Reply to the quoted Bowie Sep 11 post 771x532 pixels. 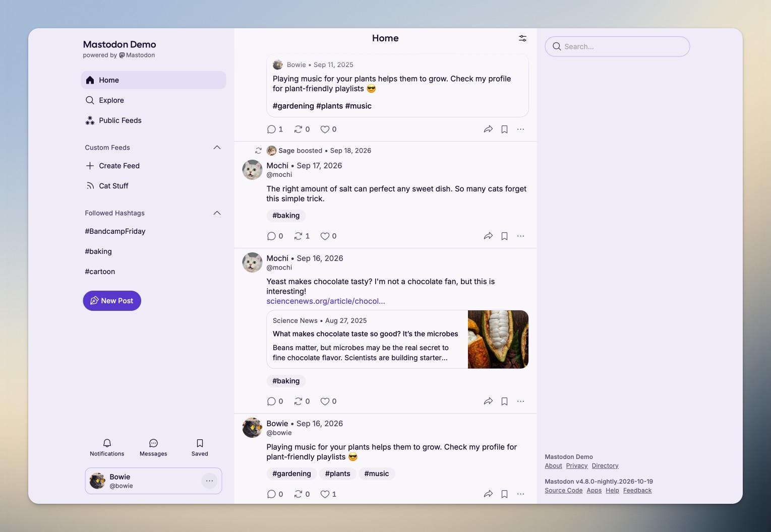point(275,129)
